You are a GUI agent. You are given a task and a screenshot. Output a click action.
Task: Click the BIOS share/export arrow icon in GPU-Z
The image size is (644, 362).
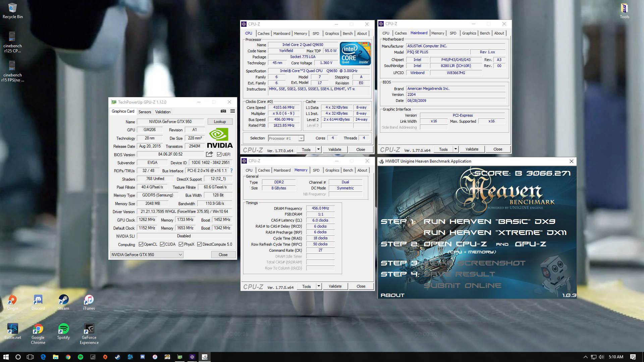point(209,154)
